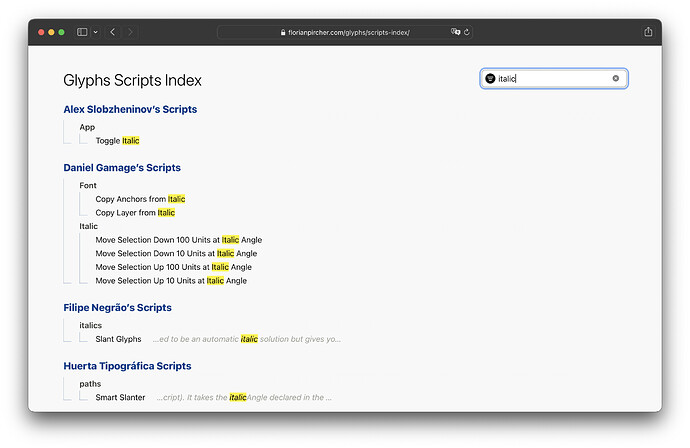Screen dimensions: 690x448
Task: Select the Italic folder row
Action: pyautogui.click(x=88, y=226)
